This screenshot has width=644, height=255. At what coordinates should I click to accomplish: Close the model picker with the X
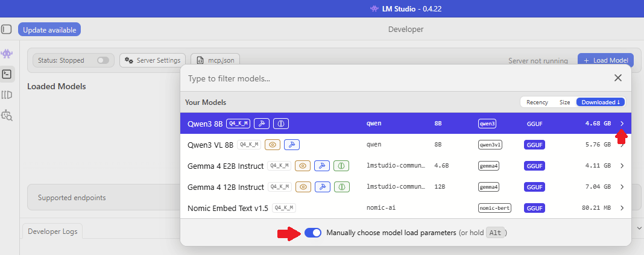[617, 78]
